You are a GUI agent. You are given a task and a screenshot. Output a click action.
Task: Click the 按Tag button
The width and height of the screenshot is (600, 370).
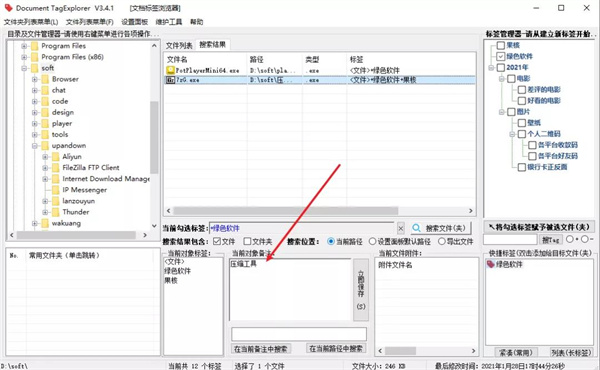(x=551, y=240)
